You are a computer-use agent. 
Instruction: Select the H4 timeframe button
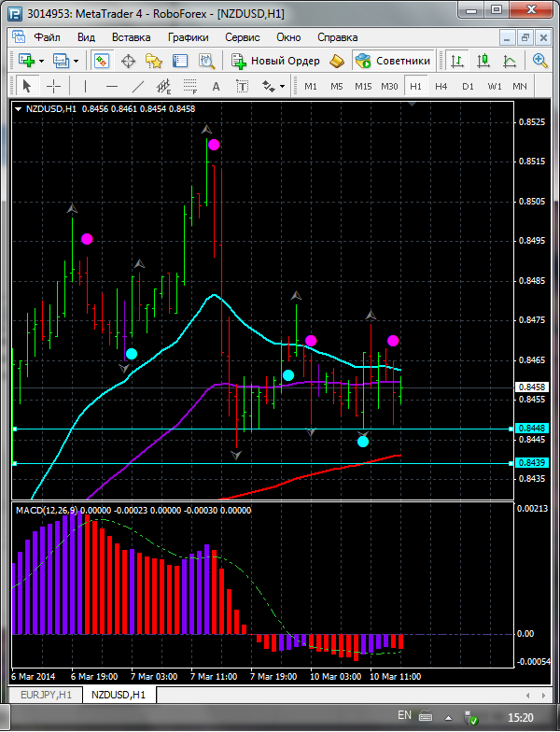[x=441, y=86]
